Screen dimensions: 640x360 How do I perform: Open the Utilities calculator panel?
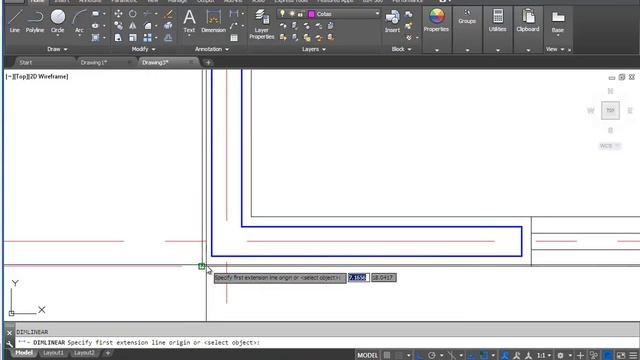(x=498, y=20)
